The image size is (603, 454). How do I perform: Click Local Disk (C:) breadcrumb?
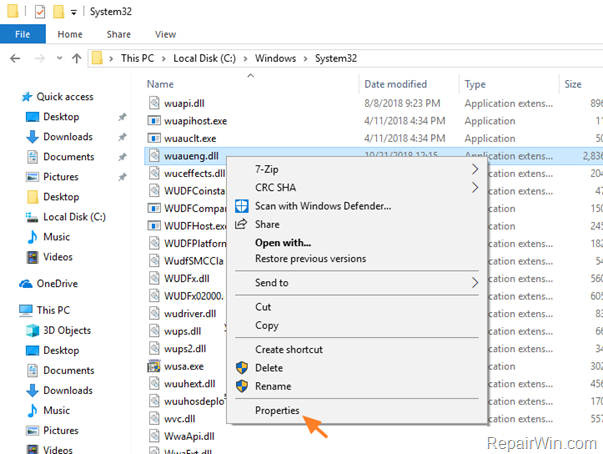coord(204,58)
